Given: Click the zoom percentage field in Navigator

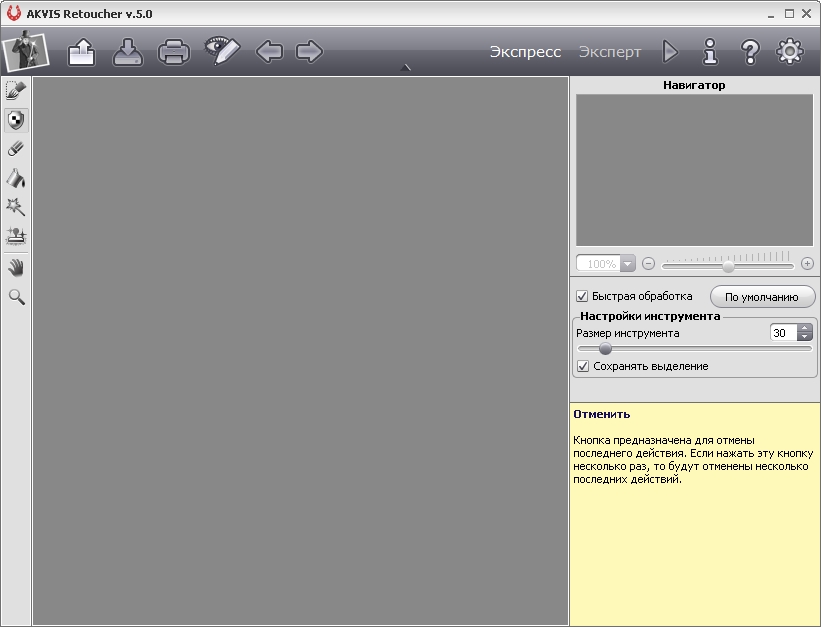Looking at the screenshot, I should click(598, 263).
